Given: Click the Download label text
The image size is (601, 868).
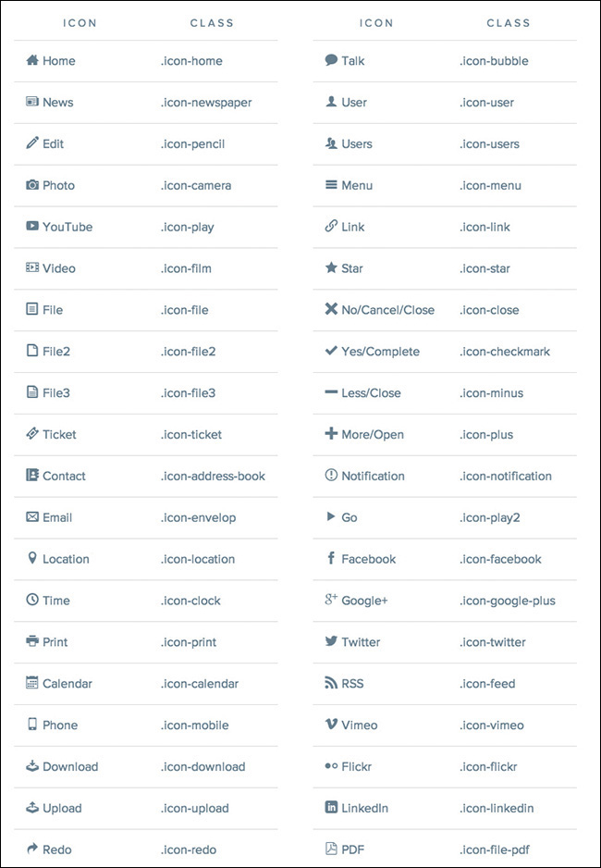Looking at the screenshot, I should pos(70,766).
